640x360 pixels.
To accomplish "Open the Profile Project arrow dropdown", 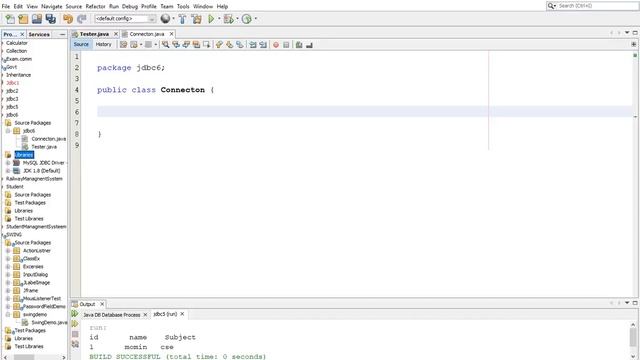I will [256, 19].
